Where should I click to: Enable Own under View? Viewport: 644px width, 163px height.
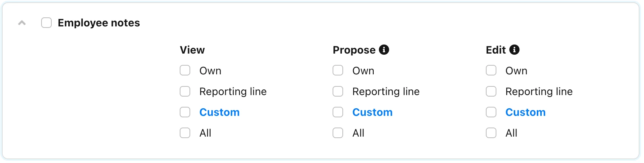tap(185, 71)
